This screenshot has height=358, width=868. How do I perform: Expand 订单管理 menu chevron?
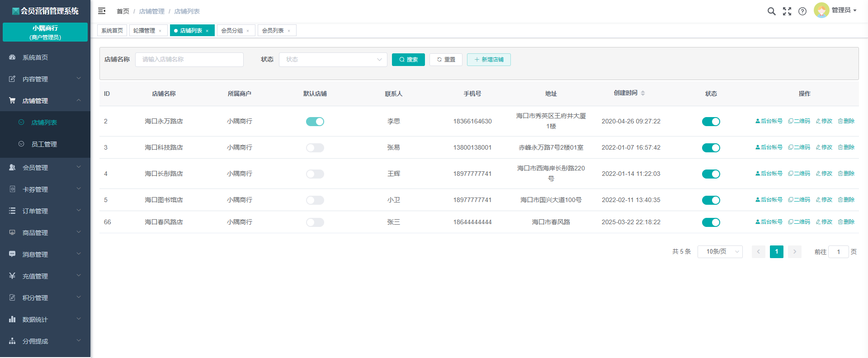click(79, 211)
